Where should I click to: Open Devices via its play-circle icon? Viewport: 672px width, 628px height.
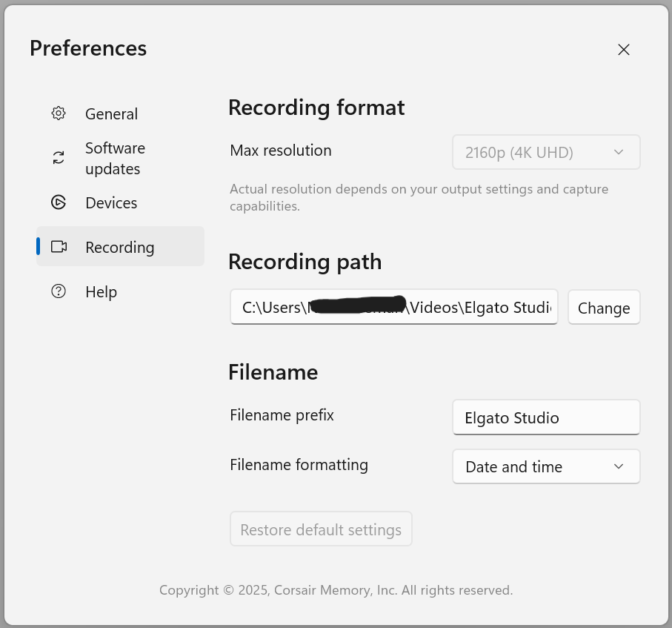pyautogui.click(x=59, y=202)
